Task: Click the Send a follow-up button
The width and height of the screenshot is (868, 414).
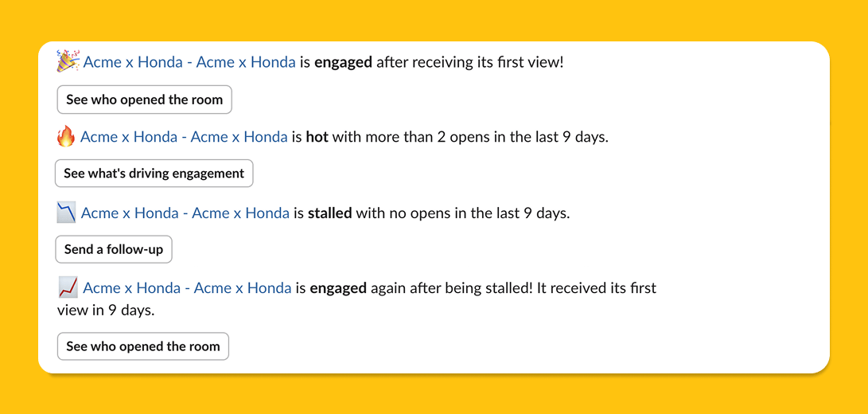Action: click(114, 249)
